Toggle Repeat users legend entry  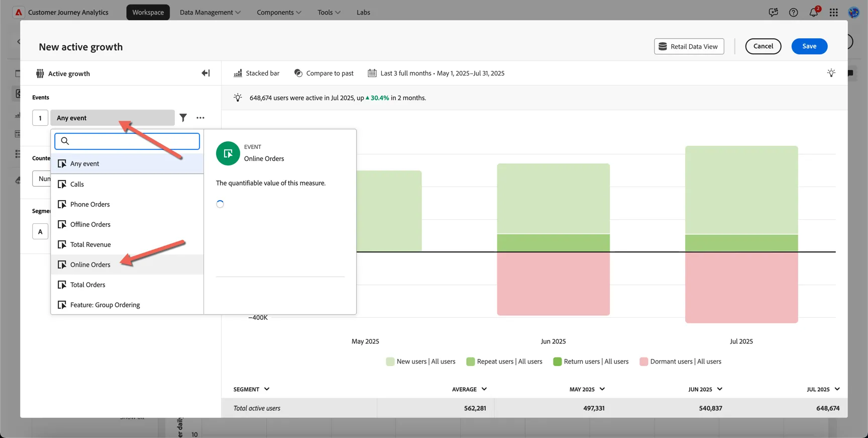click(504, 362)
